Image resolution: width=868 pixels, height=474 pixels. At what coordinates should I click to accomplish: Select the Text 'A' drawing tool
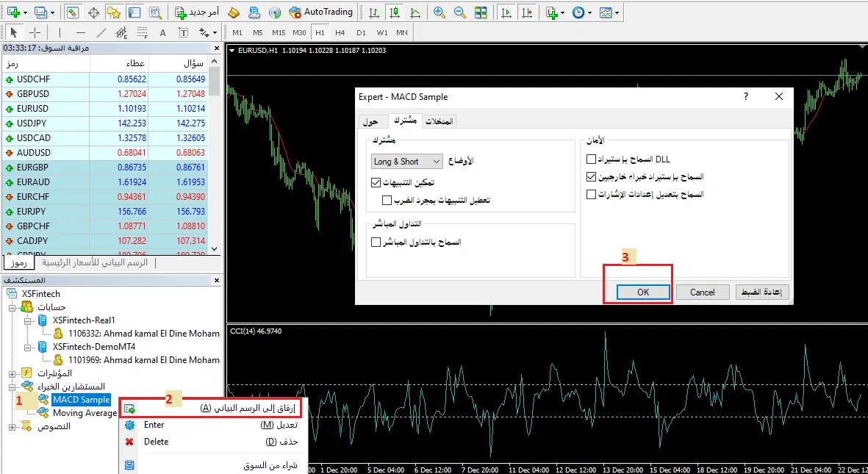(x=162, y=32)
